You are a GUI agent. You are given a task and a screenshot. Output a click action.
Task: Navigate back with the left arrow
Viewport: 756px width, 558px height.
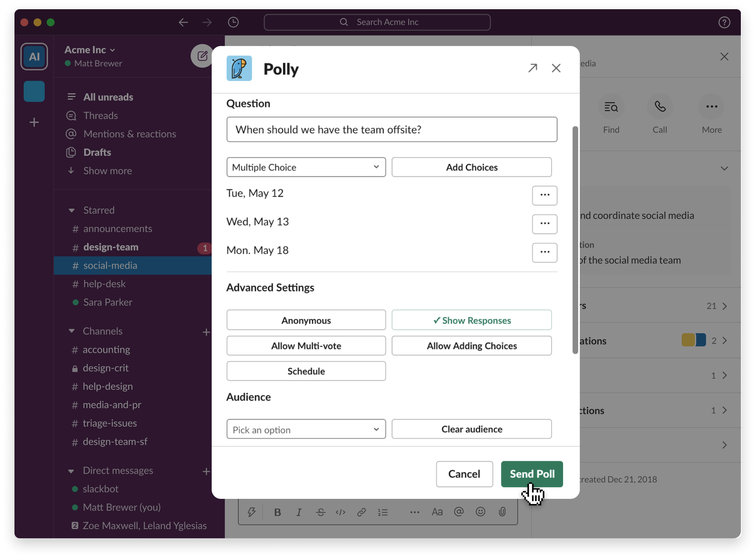[x=183, y=22]
